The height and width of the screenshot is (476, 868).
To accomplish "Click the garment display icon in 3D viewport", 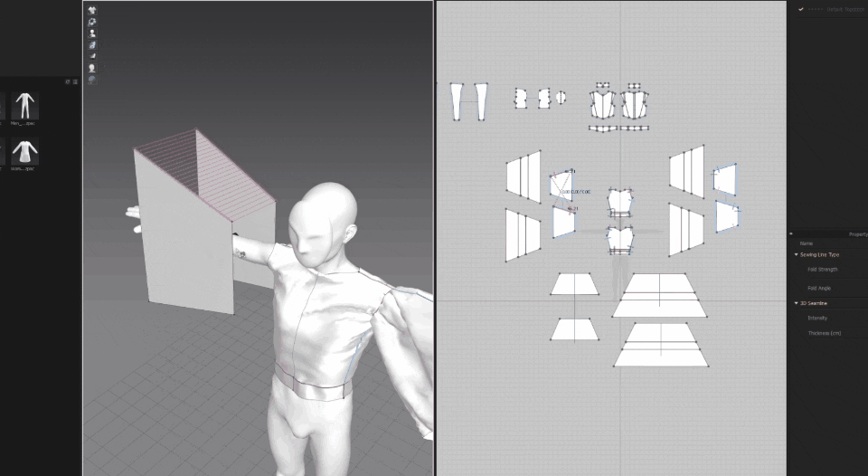I will (92, 10).
